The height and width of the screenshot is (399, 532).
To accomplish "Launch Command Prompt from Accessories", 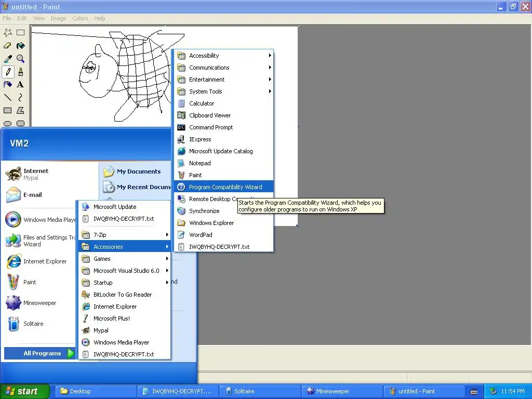I will (x=223, y=127).
